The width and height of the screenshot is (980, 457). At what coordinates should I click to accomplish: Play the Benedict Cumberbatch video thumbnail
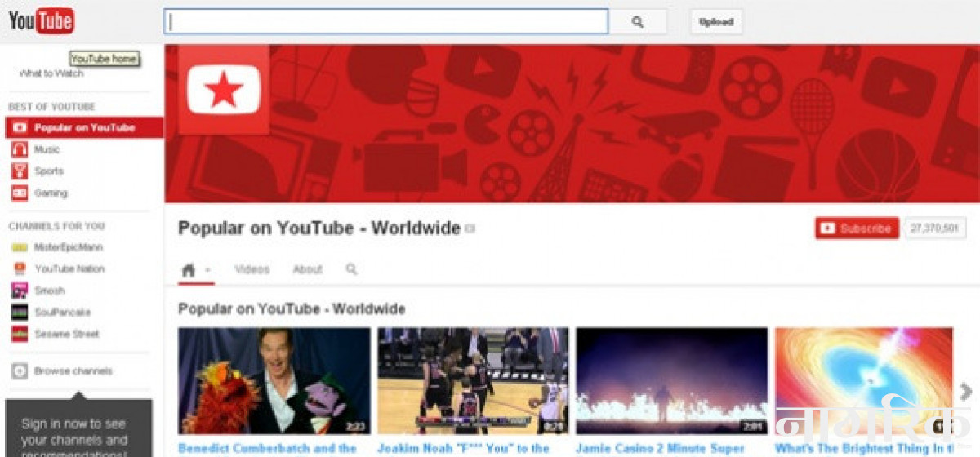(x=274, y=380)
